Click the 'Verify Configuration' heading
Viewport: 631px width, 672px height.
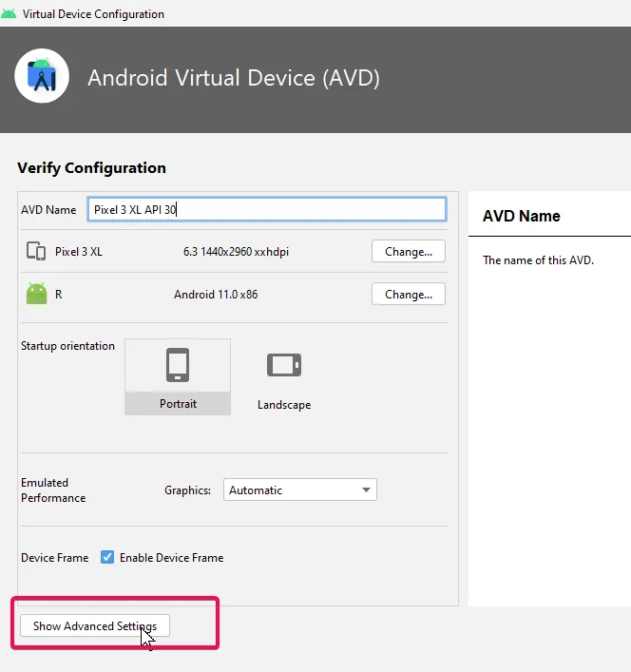pos(91,168)
